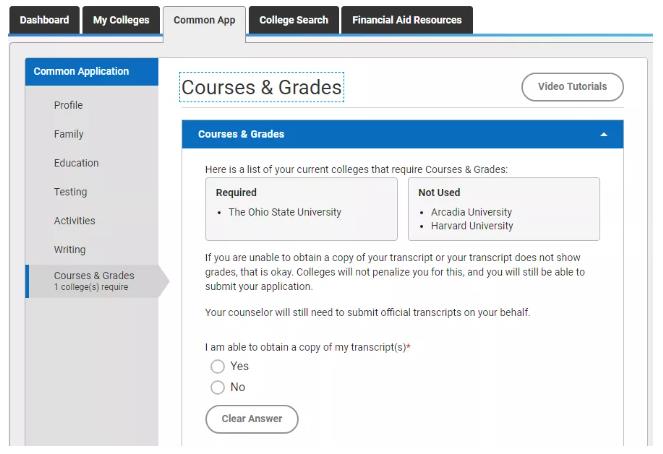This screenshot has width=663, height=454.
Task: Select the Writing section
Action: (69, 249)
